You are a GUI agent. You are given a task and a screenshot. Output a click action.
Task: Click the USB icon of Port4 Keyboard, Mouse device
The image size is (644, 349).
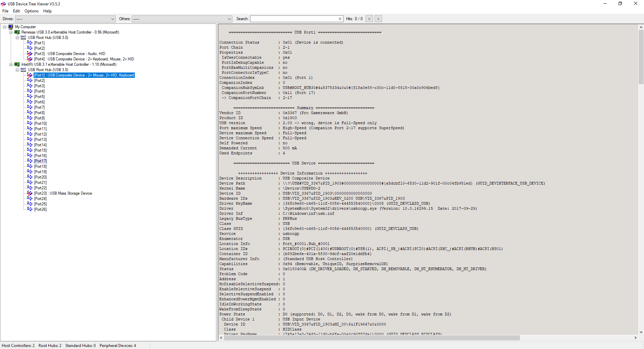pos(30,59)
